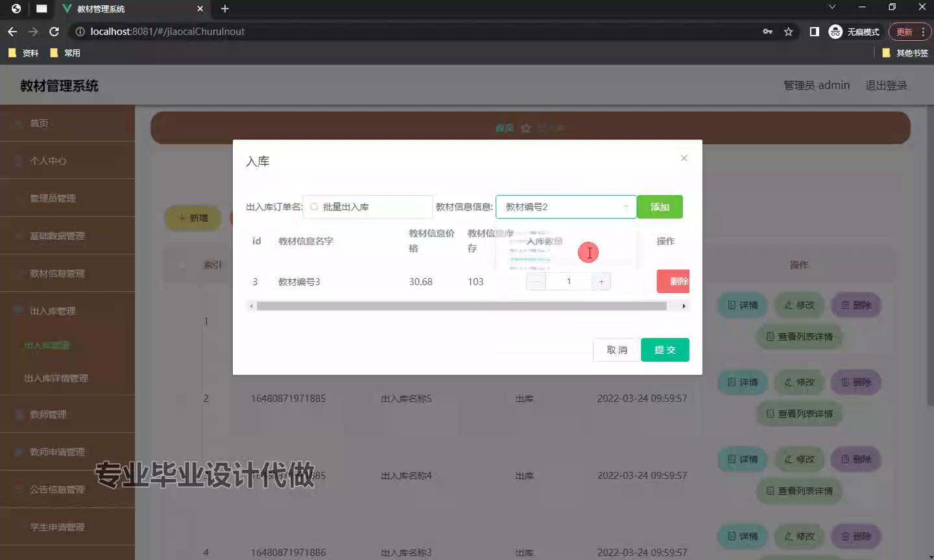
Task: Close the 入库 dialog with the X icon
Action: point(684,158)
